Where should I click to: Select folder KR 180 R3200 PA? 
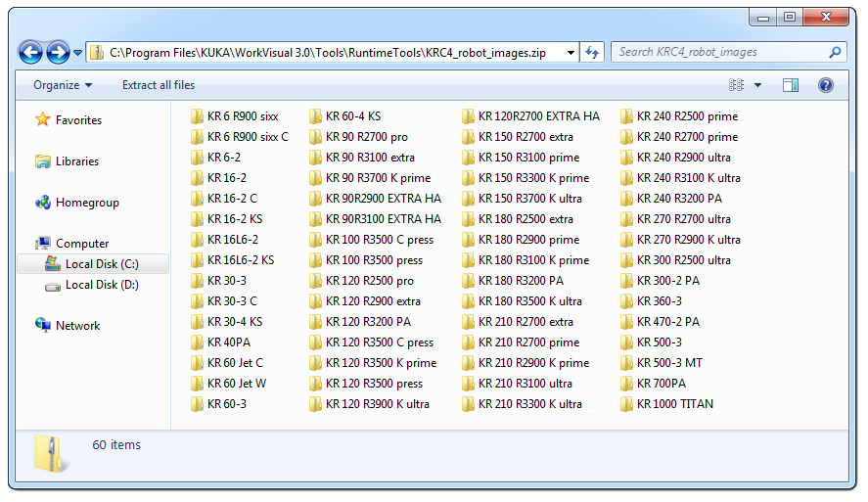[x=513, y=281]
